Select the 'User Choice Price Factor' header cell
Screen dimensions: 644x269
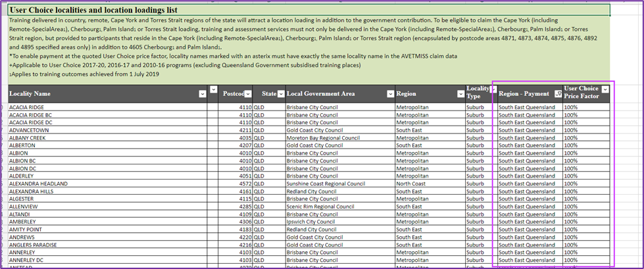point(586,93)
